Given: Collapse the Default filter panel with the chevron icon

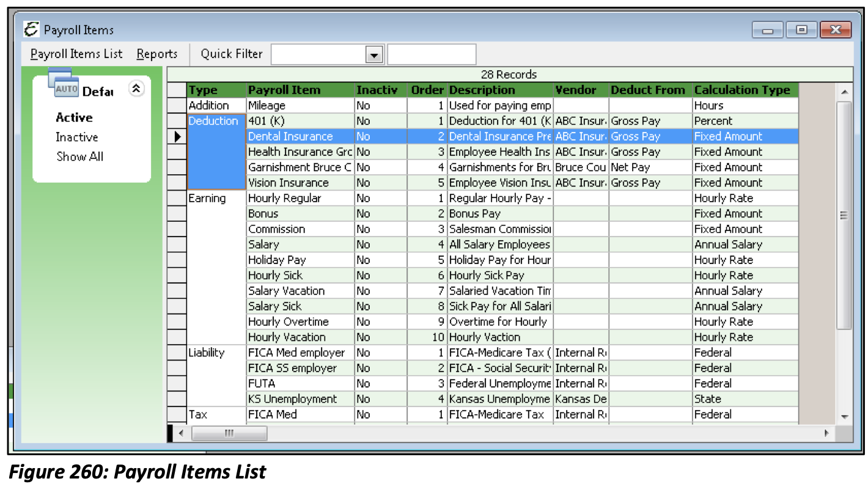Looking at the screenshot, I should point(137,89).
